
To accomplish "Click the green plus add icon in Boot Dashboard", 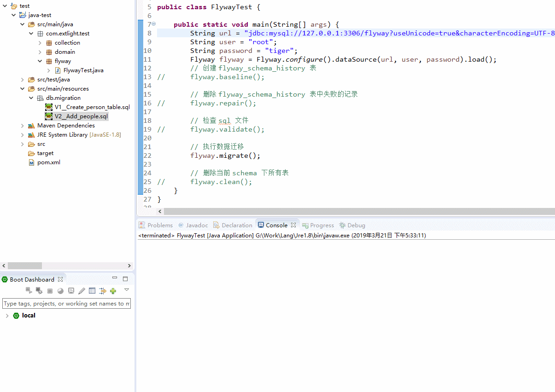I will (x=113, y=291).
